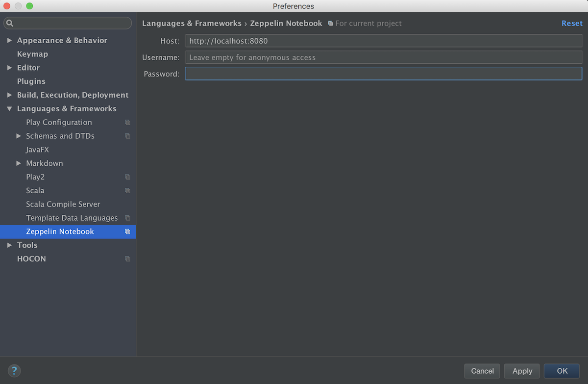
Task: Expand Appearance & Behavior section
Action: (x=9, y=40)
